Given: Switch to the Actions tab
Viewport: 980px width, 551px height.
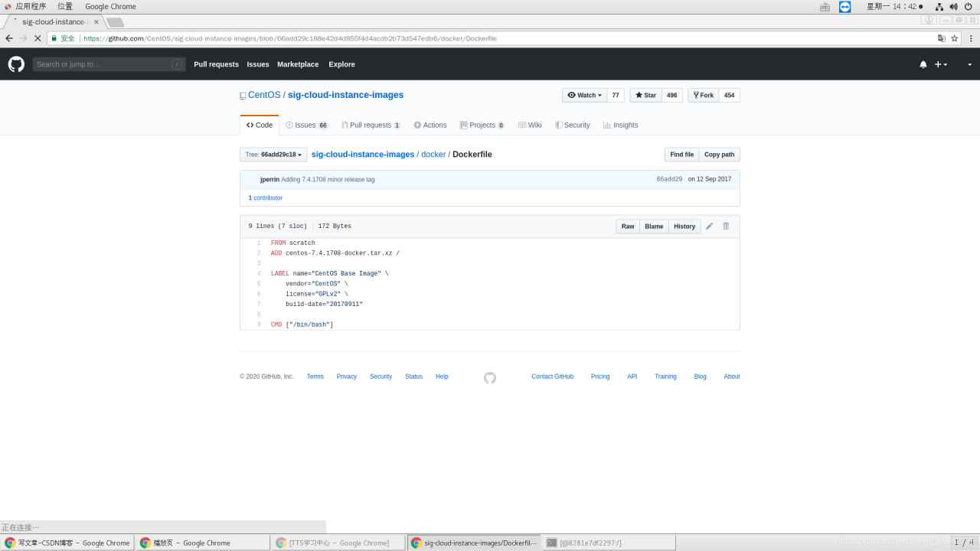Looking at the screenshot, I should pyautogui.click(x=430, y=125).
